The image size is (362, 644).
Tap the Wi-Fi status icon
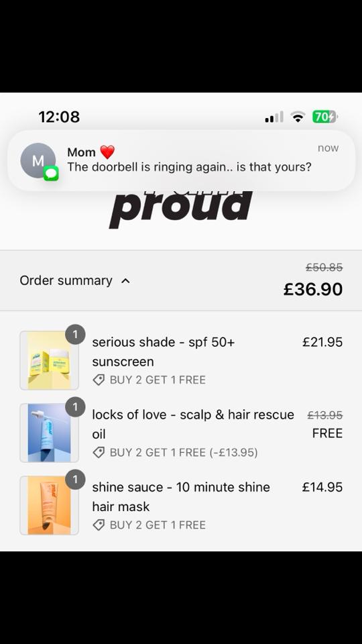coord(298,117)
